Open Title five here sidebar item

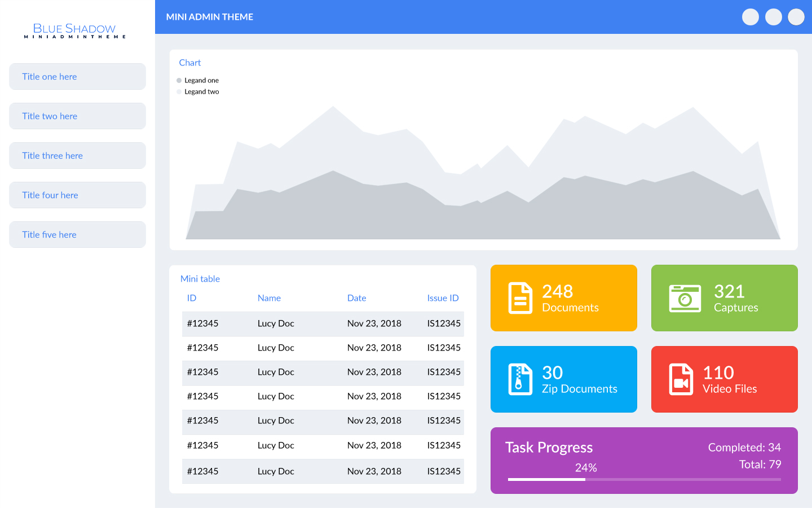77,235
